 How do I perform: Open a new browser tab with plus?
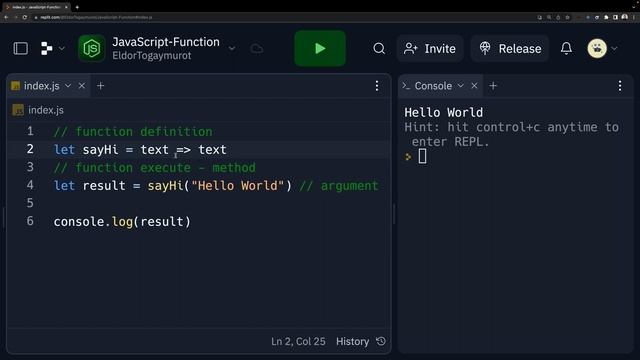77,7
